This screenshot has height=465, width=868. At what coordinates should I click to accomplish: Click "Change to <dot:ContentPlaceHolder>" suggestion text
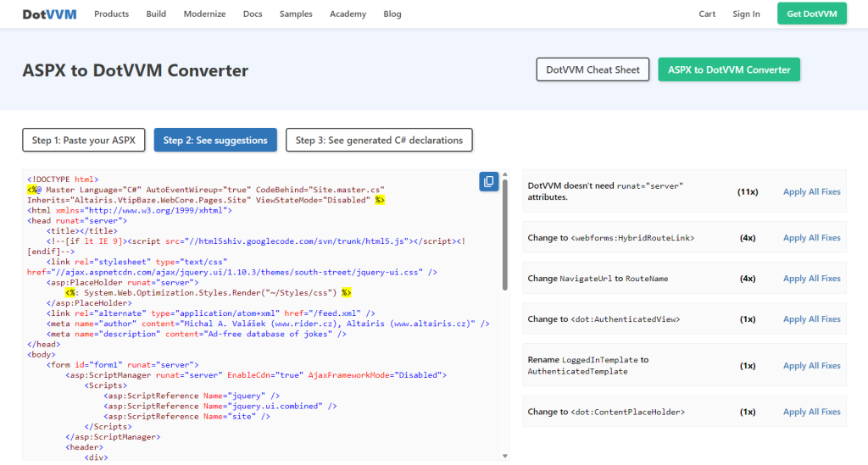606,412
